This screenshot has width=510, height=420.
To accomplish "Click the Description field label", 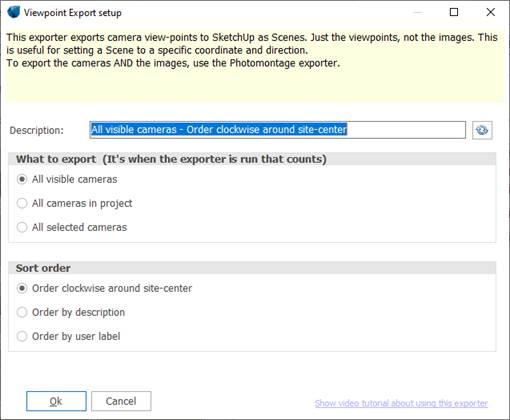I will (37, 130).
